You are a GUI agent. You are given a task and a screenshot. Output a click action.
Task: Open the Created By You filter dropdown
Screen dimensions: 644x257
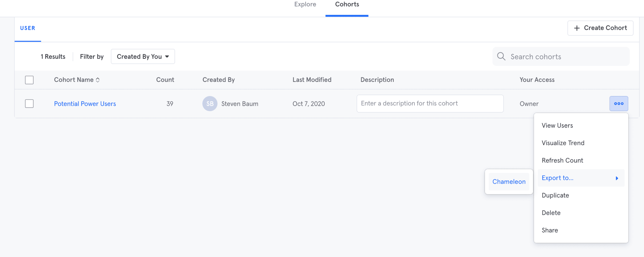(x=143, y=56)
